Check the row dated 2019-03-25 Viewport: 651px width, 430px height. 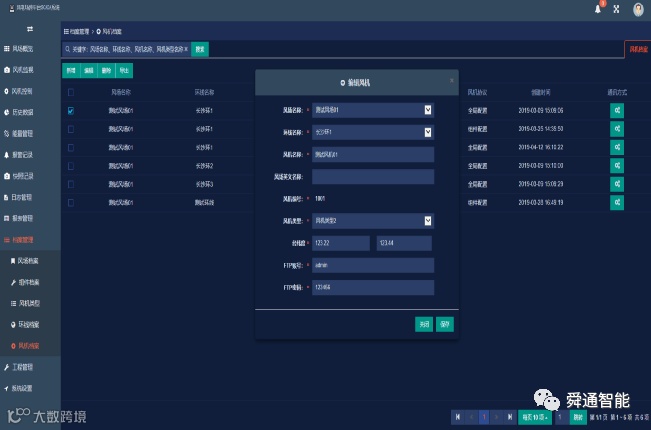(71, 129)
